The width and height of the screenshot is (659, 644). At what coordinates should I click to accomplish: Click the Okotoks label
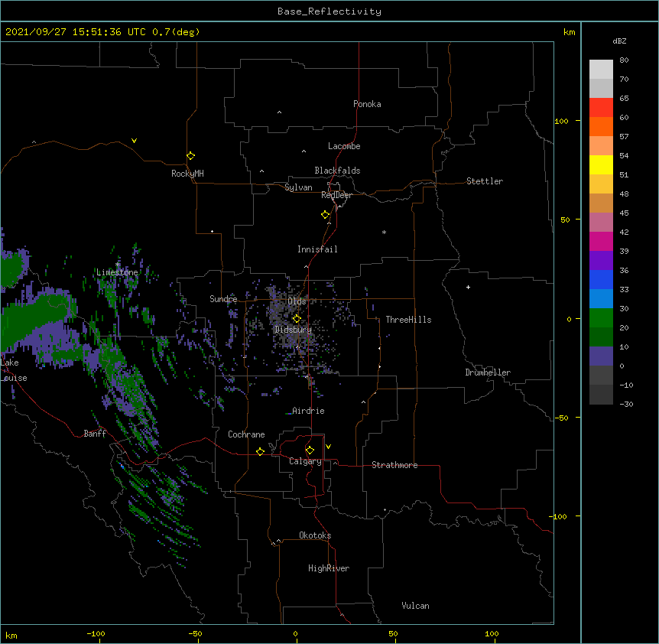(315, 535)
